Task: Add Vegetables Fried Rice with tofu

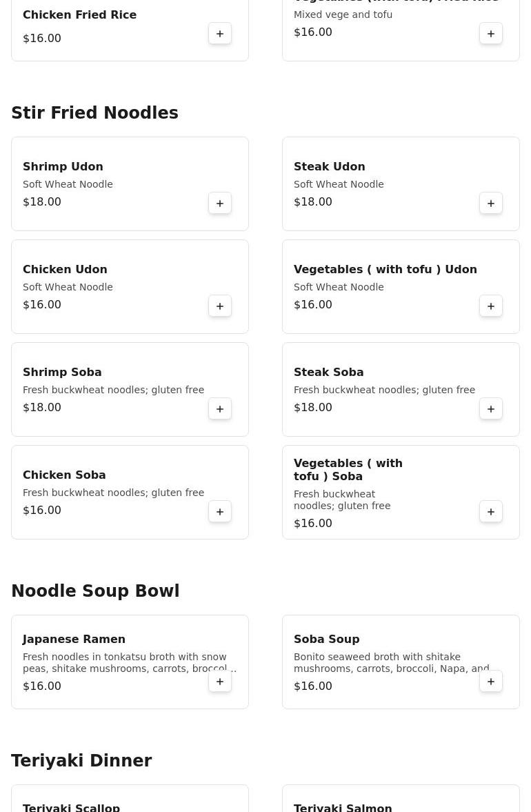Action: point(491,34)
